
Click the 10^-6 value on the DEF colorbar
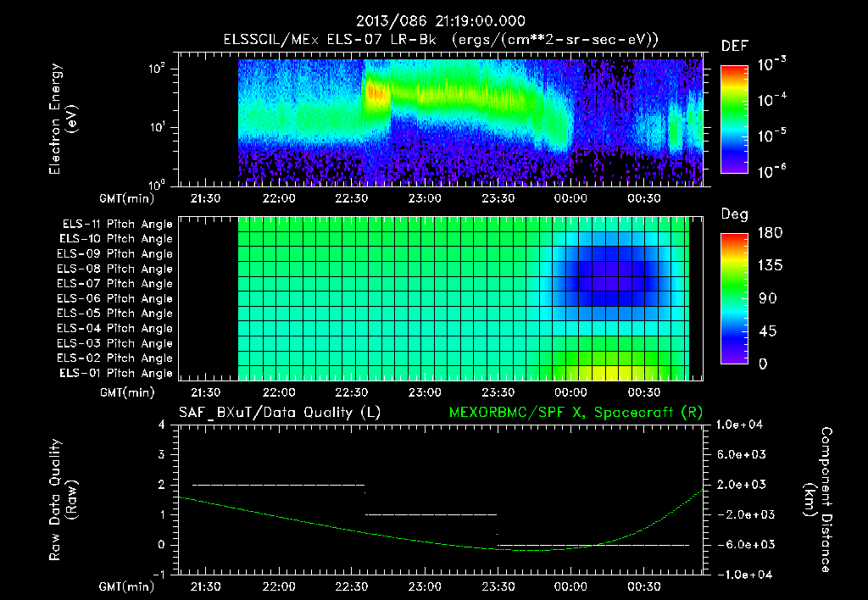771,171
